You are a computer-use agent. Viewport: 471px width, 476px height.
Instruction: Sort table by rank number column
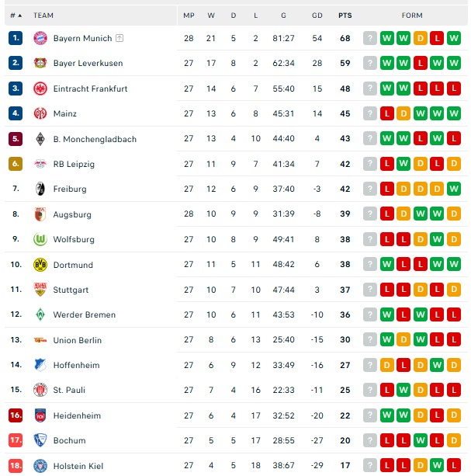(16, 16)
